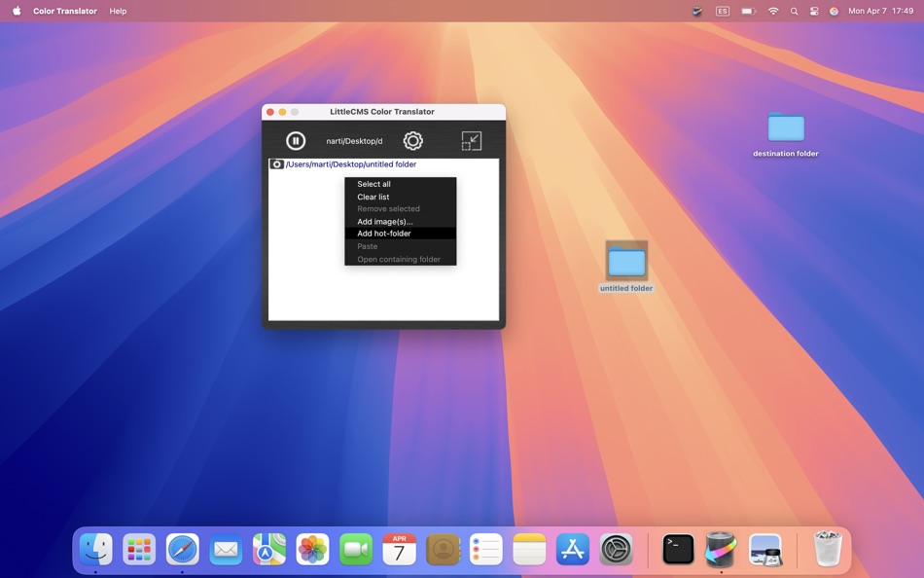The image size is (924, 578).
Task: Click the narti/Desktop/d destination path label
Action: click(x=354, y=141)
